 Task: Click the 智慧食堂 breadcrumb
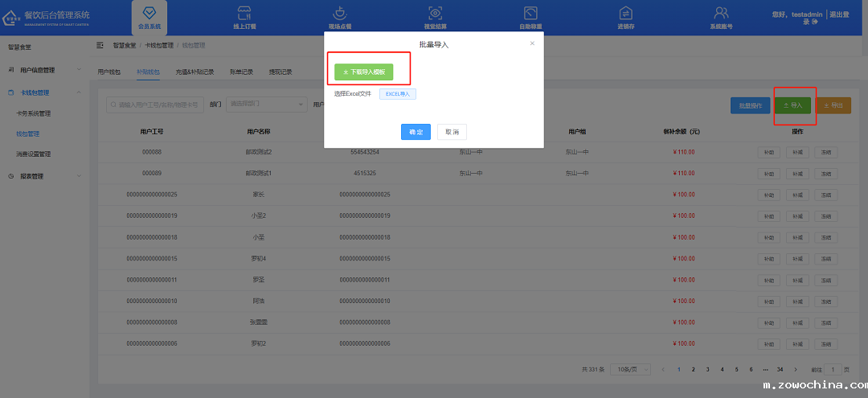124,45
